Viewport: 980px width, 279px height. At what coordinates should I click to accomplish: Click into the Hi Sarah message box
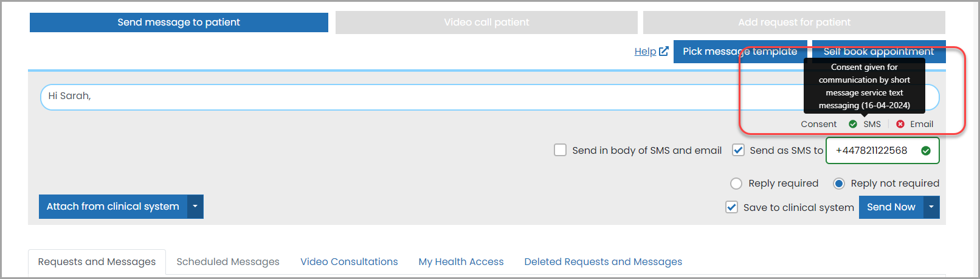pyautogui.click(x=490, y=97)
